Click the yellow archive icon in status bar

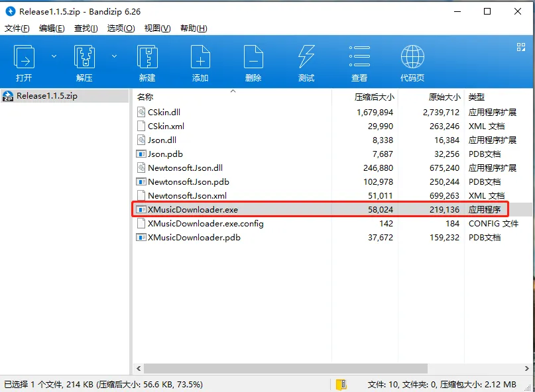pos(341,385)
